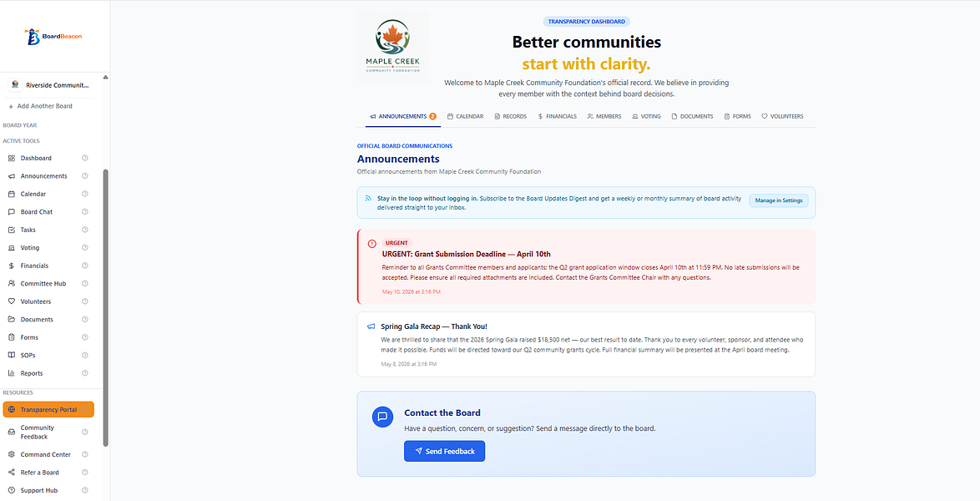Click the May 10, 2026 timestamp
This screenshot has height=501, width=980.
pyautogui.click(x=412, y=292)
